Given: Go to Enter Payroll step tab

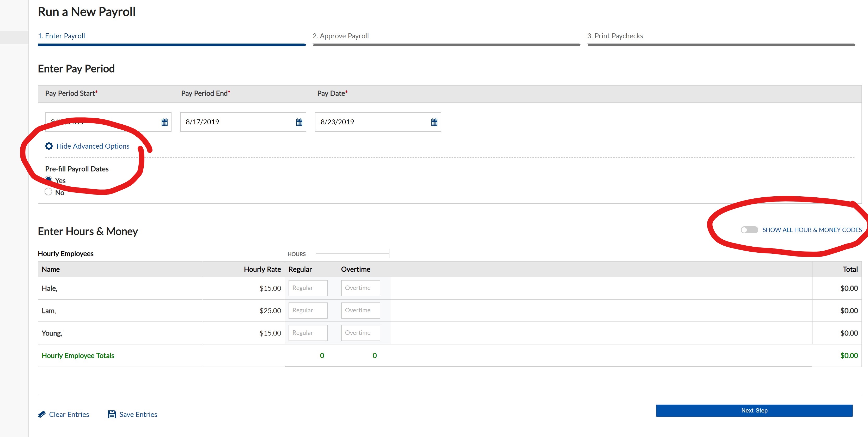Looking at the screenshot, I should [61, 36].
